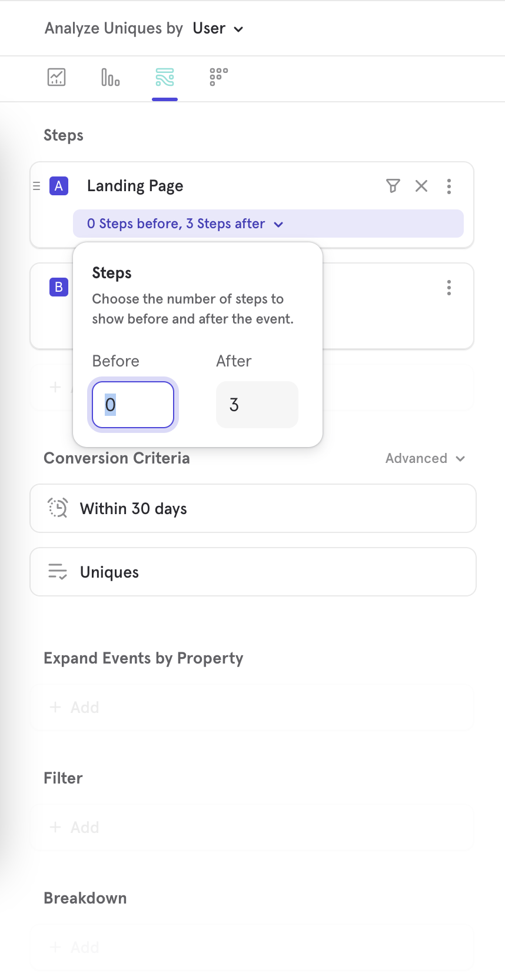Click the After steps value field
Viewport: 505px width, 980px height.
click(257, 405)
